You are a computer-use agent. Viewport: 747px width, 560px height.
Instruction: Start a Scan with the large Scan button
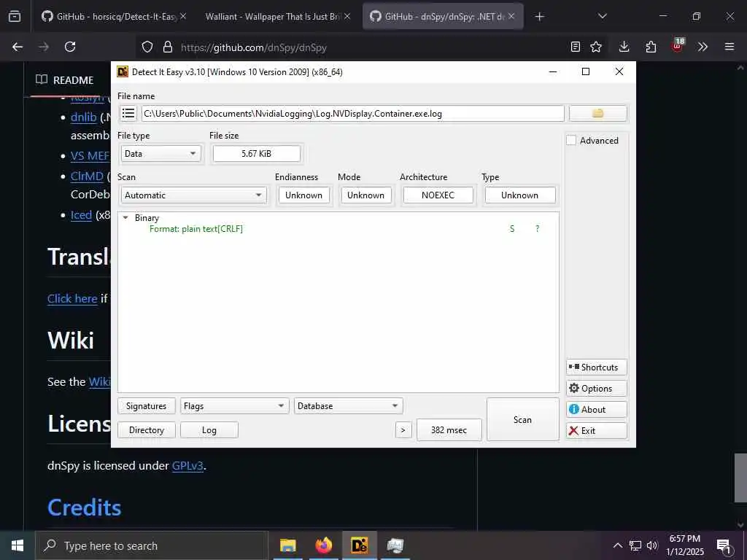(522, 419)
